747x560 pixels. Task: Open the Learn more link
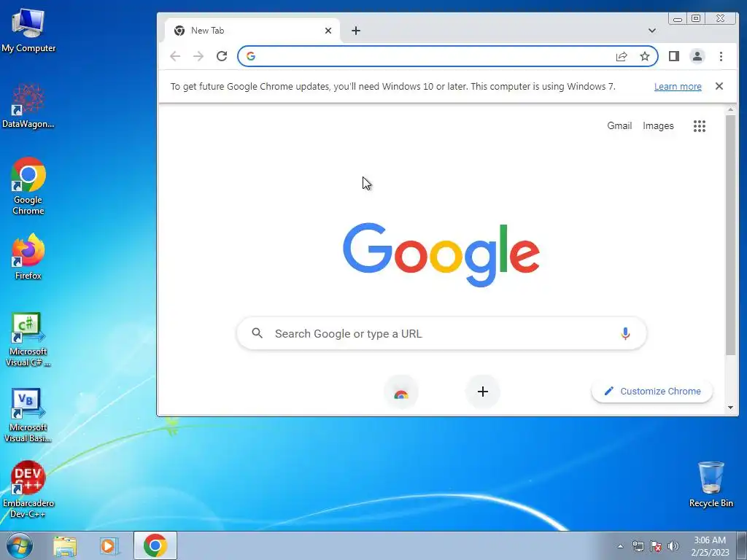pyautogui.click(x=678, y=87)
